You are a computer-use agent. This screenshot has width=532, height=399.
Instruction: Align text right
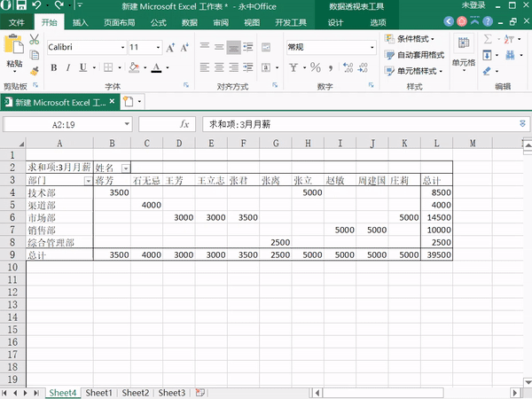coord(233,67)
